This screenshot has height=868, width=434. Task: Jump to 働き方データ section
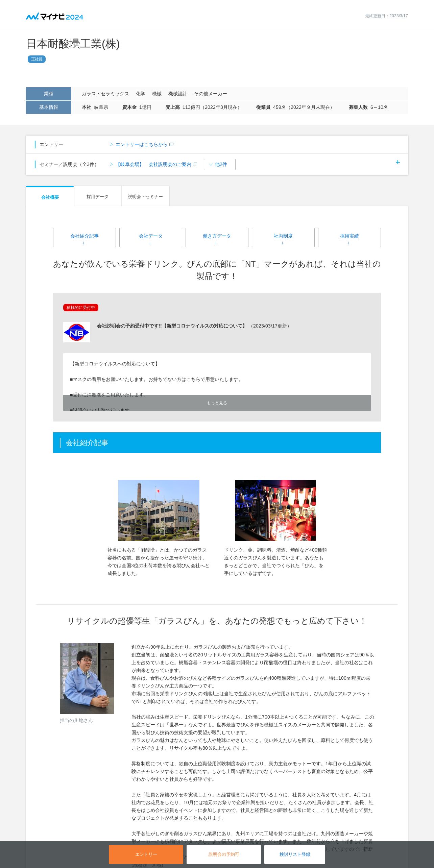click(x=217, y=237)
